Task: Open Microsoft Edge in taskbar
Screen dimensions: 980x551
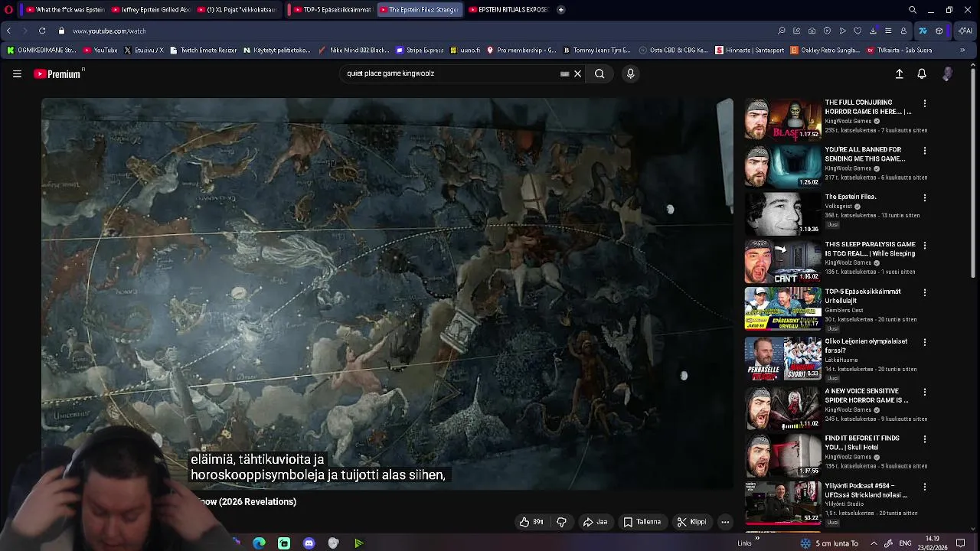Action: pyautogui.click(x=260, y=543)
